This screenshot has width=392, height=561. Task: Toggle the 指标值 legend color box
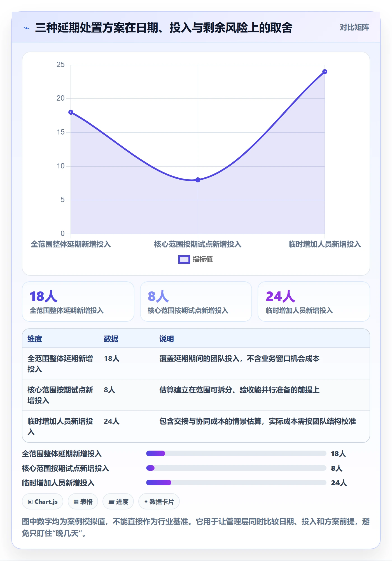(184, 259)
